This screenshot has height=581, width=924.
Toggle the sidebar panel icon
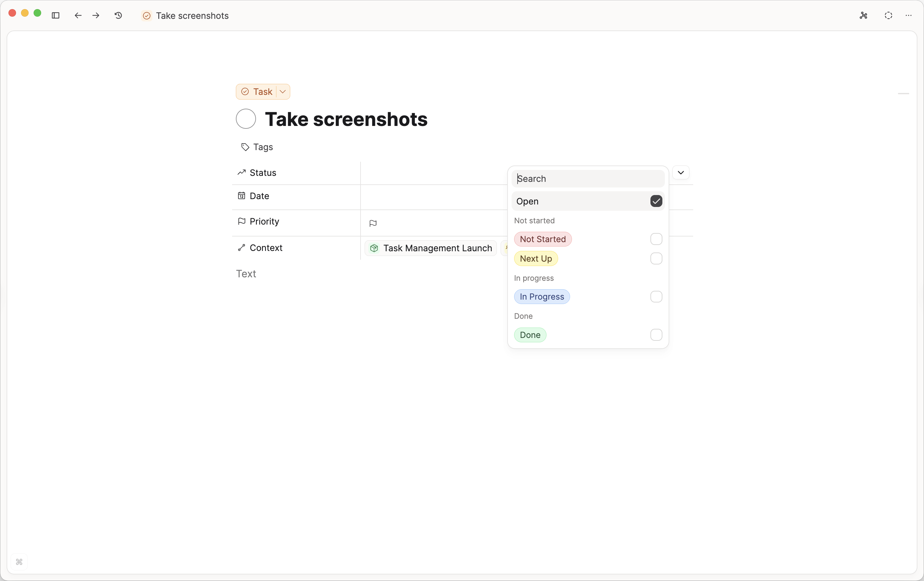point(56,15)
